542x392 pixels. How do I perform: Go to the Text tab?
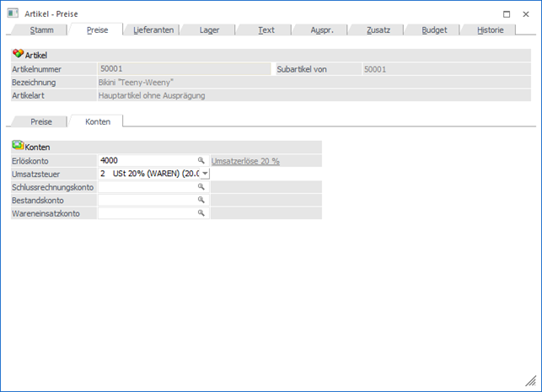click(266, 30)
